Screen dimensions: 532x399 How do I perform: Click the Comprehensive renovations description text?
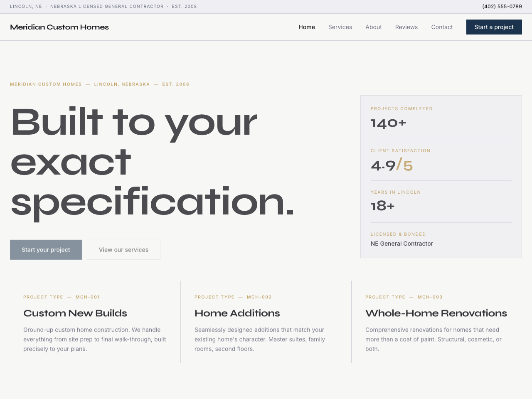433,339
